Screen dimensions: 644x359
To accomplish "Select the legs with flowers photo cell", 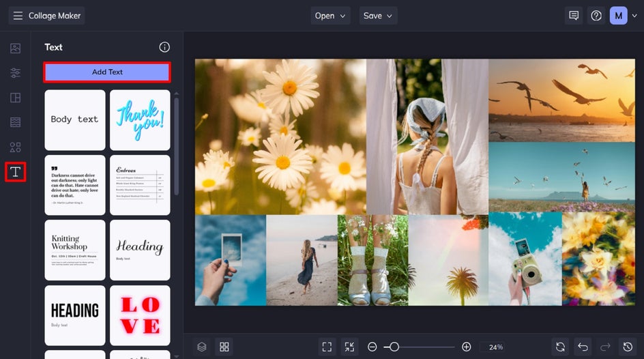I will tap(373, 261).
